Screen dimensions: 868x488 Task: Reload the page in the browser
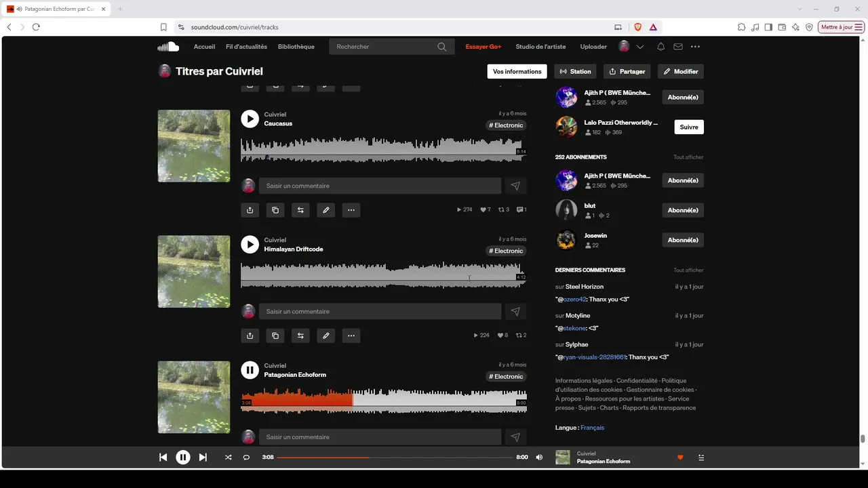[36, 27]
